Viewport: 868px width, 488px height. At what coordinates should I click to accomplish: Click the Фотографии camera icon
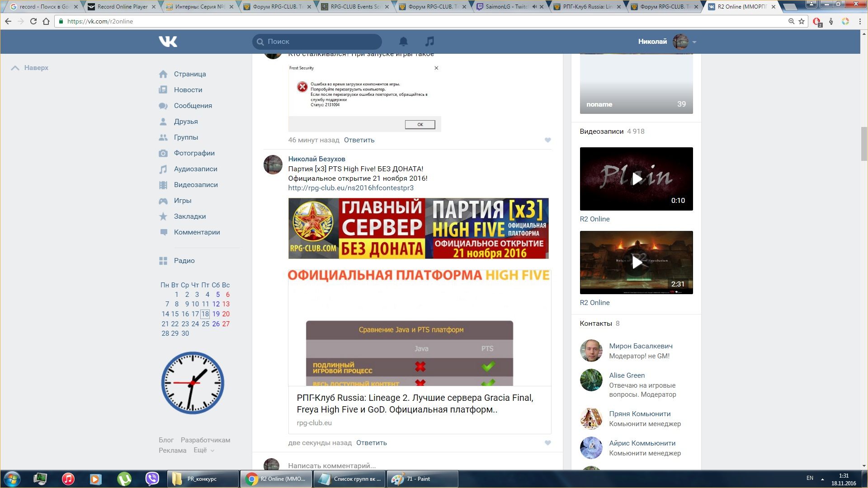tap(163, 153)
